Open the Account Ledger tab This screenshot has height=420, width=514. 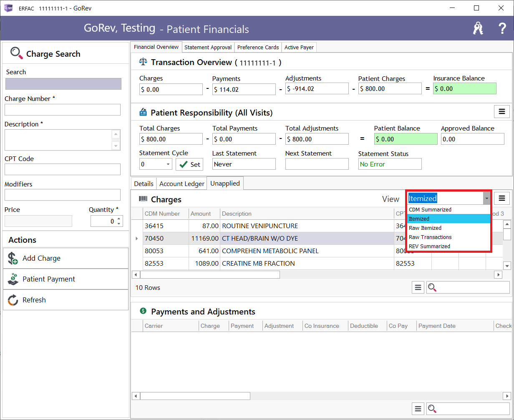tap(182, 184)
